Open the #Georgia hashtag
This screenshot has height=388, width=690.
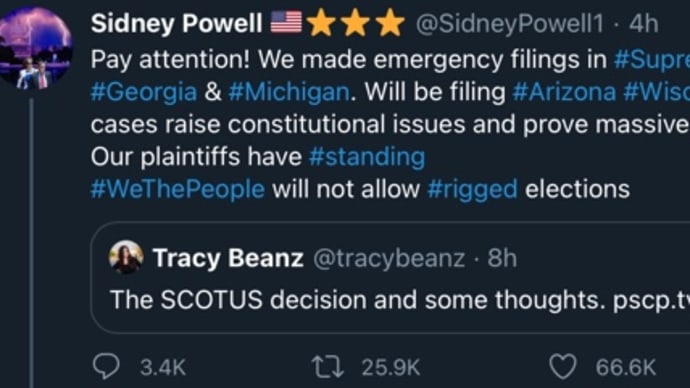point(143,93)
